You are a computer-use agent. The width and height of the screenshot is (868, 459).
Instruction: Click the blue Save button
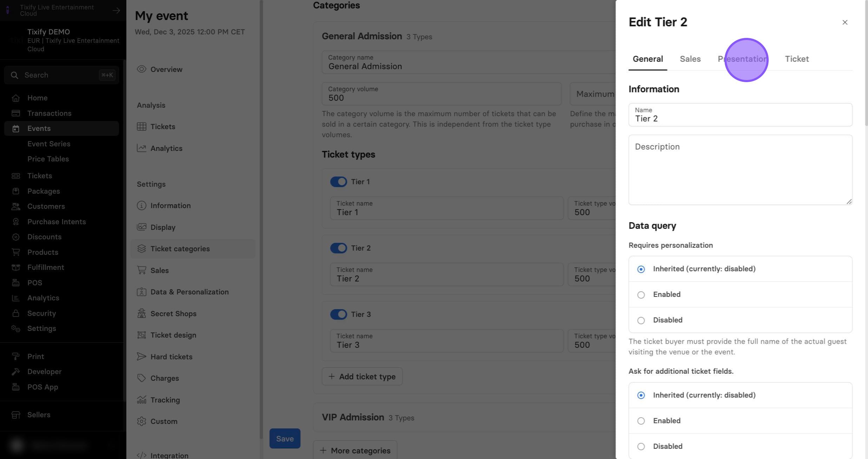point(285,439)
